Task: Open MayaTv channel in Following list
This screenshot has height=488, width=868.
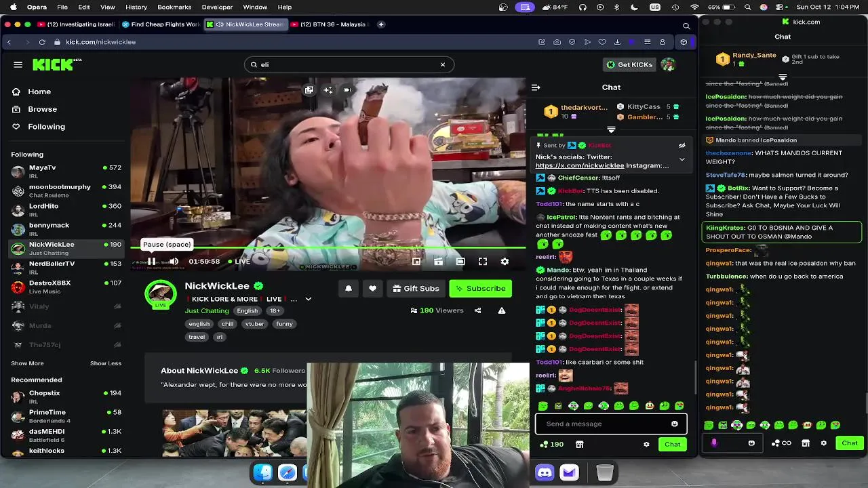Action: [x=66, y=171]
